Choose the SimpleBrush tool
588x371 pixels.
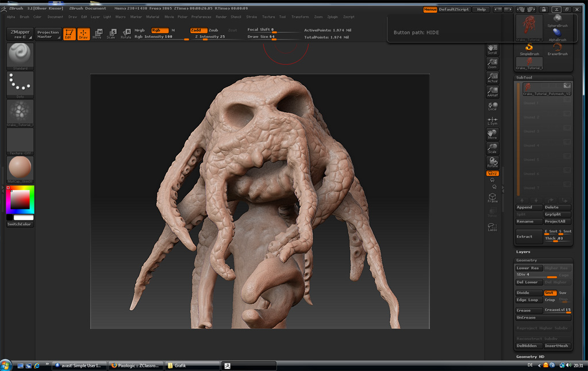529,50
